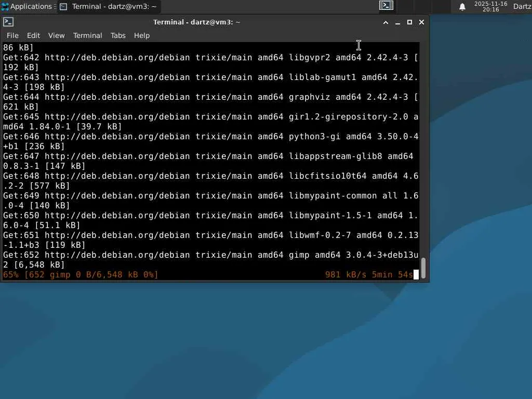Click the title text 'Terminal - dartz@vm3: ~'
The height and width of the screenshot is (399, 532).
197,22
